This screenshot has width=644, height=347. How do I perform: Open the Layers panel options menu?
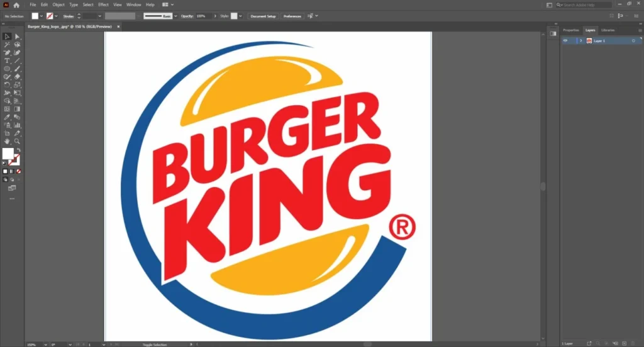[x=640, y=30]
